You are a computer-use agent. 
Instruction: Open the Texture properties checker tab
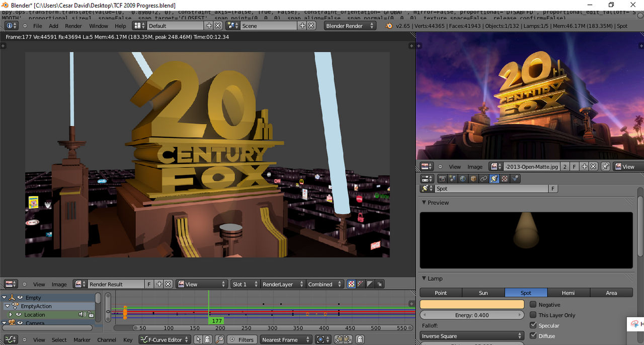504,179
